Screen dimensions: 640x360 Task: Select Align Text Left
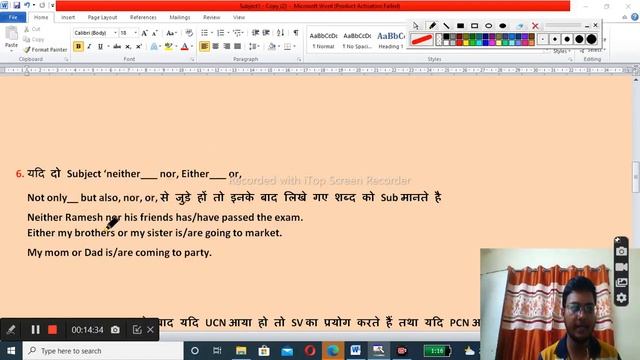(x=204, y=47)
